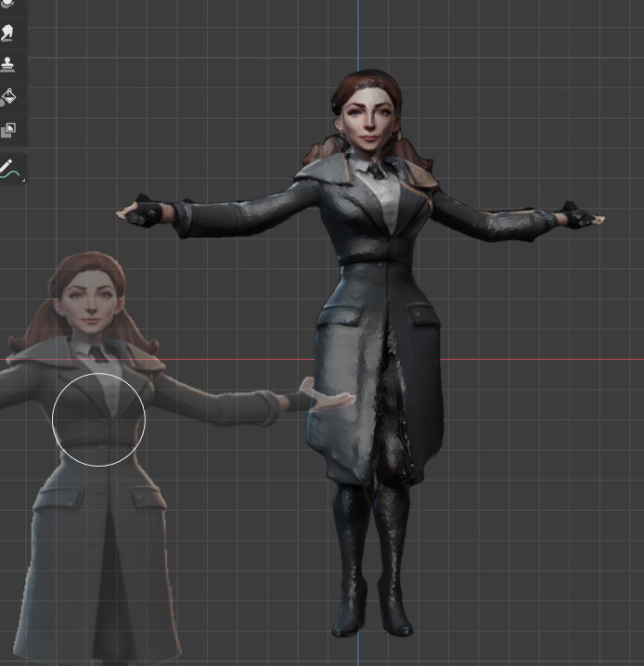Click inside the circular brush cursor
This screenshot has width=644, height=666.
pyautogui.click(x=98, y=419)
